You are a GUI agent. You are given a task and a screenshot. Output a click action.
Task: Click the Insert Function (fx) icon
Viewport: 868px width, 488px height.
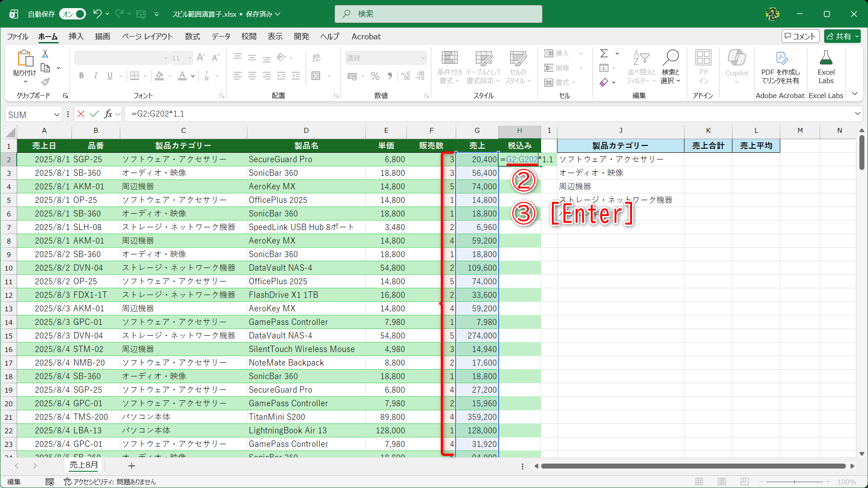tap(108, 114)
